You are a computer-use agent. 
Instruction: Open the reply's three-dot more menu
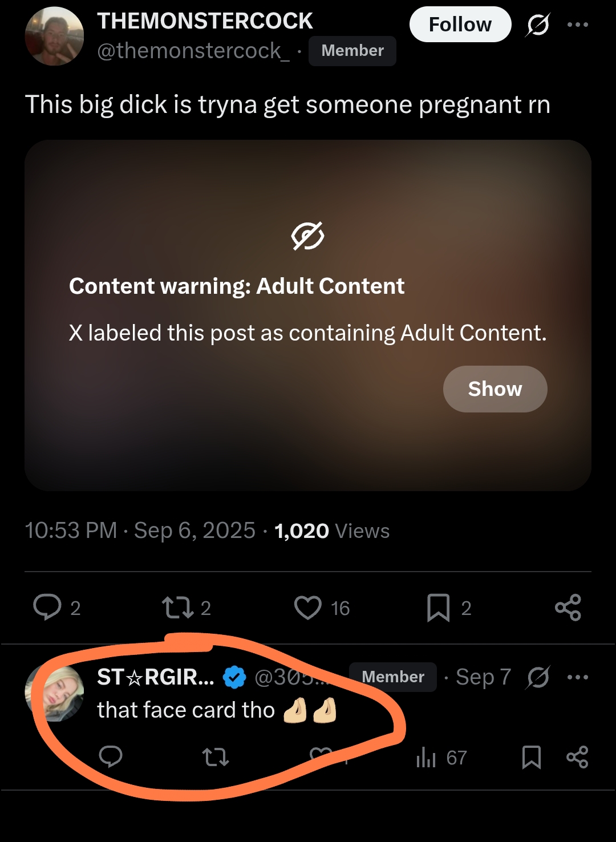pos(577,677)
